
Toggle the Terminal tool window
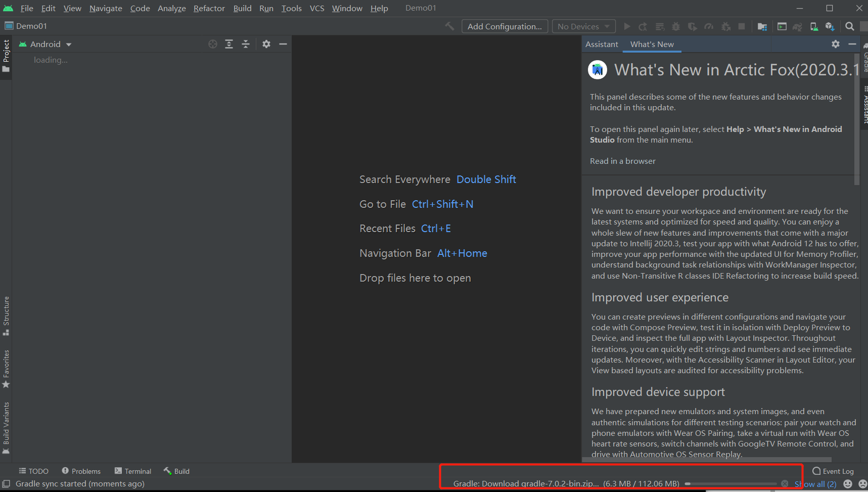coord(132,471)
